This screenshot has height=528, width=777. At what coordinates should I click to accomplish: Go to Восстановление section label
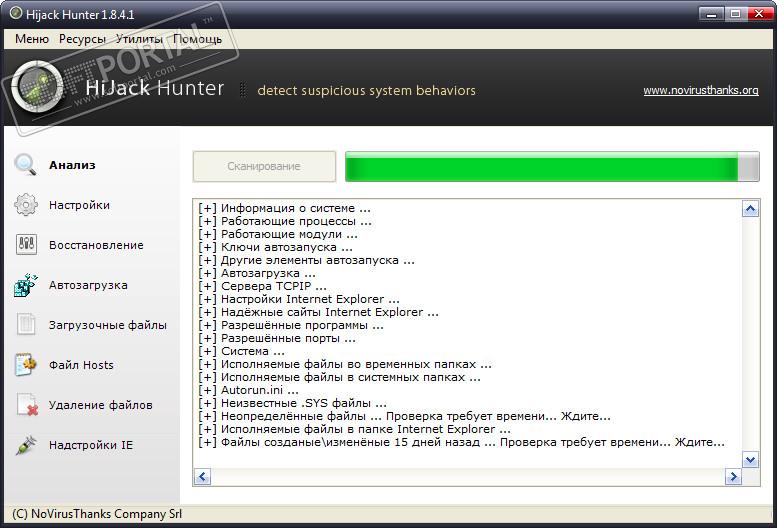point(96,245)
